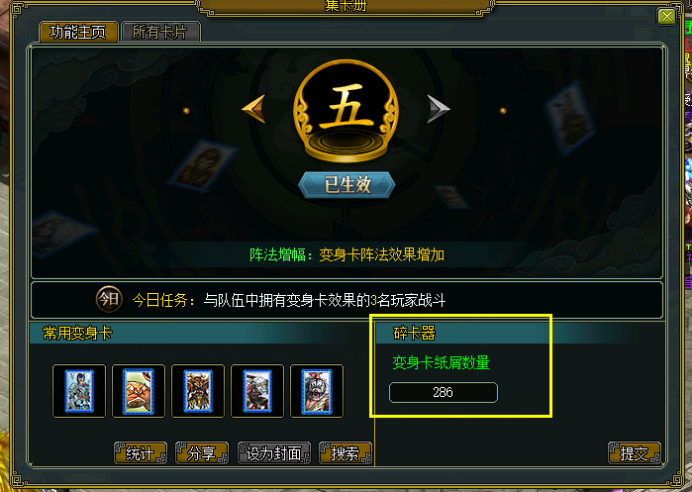This screenshot has height=492, width=692.
Task: Select the first card in 常用变身卡
Action: point(79,391)
